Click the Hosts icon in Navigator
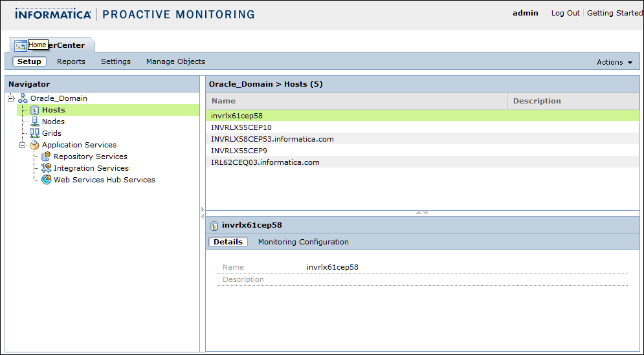This screenshot has width=644, height=355. click(x=35, y=111)
